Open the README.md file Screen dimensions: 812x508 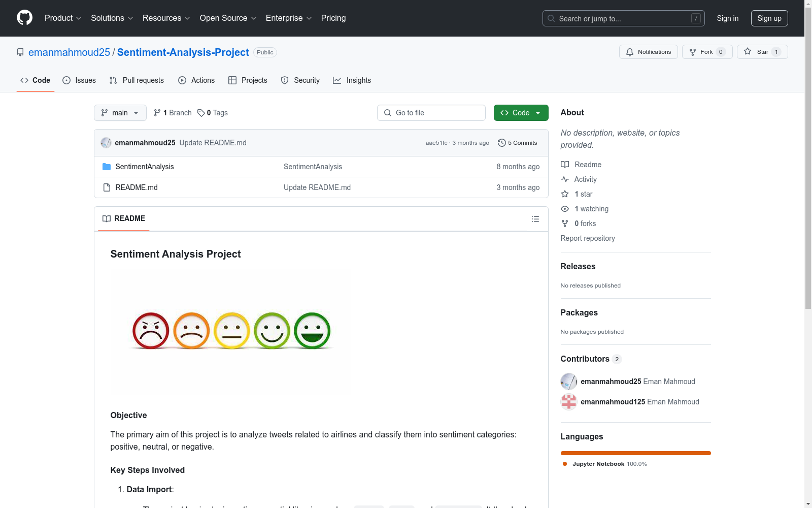click(137, 187)
